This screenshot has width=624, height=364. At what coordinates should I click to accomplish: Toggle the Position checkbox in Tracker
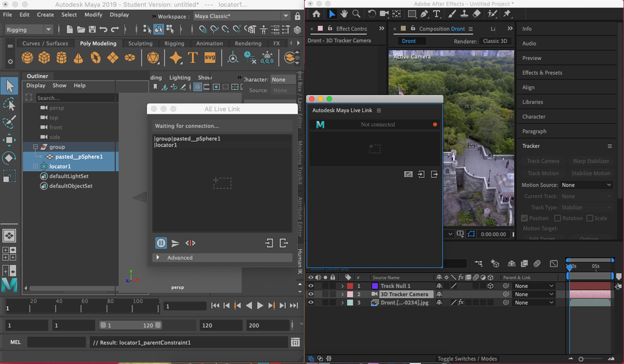click(x=525, y=218)
